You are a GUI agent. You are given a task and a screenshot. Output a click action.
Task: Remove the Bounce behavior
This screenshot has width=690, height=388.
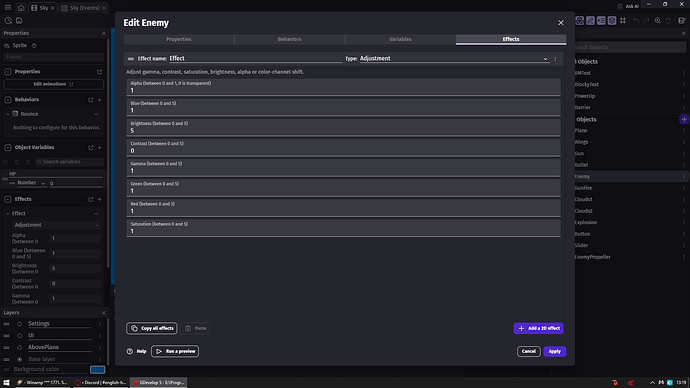pyautogui.click(x=97, y=114)
